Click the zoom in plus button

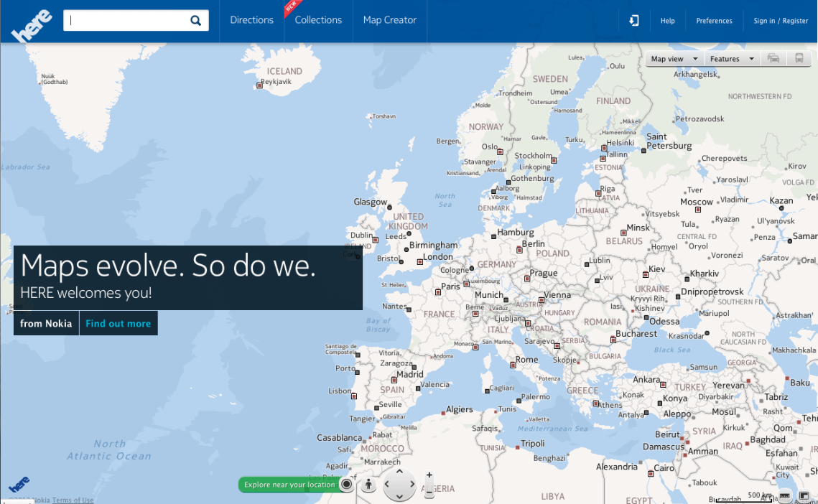[x=429, y=475]
